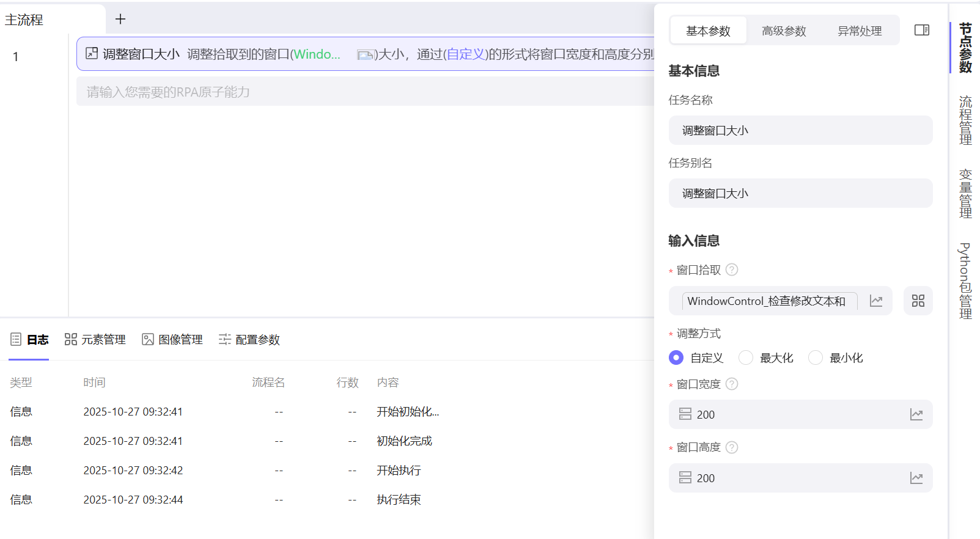Click the 时间 column header
The height and width of the screenshot is (539, 980).
94,383
